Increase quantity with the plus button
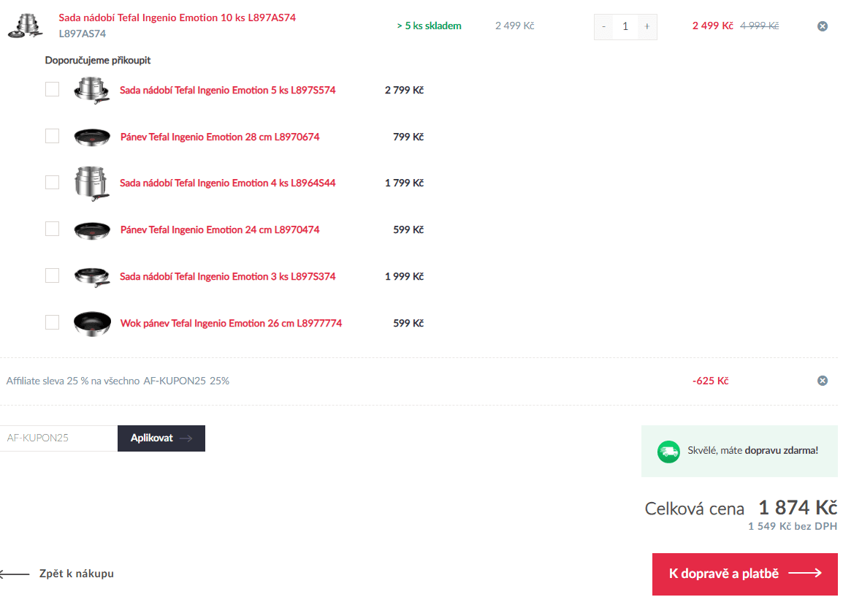The width and height of the screenshot is (843, 616). (646, 26)
